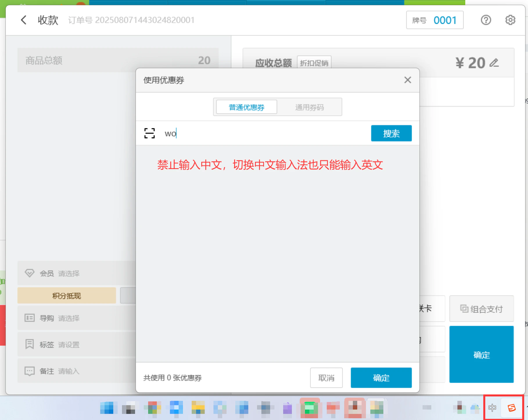The image size is (528, 420).
Task: Click the large 确定 button on the payment page
Action: (x=482, y=355)
